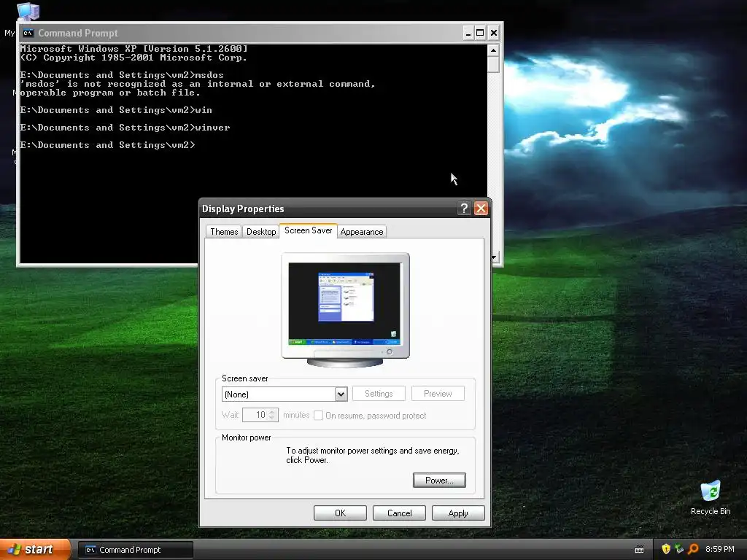The image size is (747, 560).
Task: Close the Display Properties dialog
Action: pyautogui.click(x=481, y=208)
